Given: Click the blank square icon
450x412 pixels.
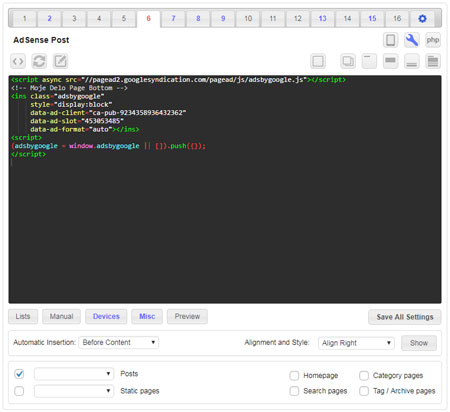Looking at the screenshot, I should (x=318, y=61).
